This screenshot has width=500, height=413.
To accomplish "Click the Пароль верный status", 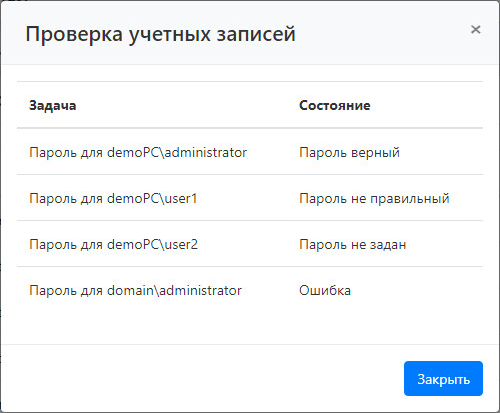I will (x=349, y=152).
